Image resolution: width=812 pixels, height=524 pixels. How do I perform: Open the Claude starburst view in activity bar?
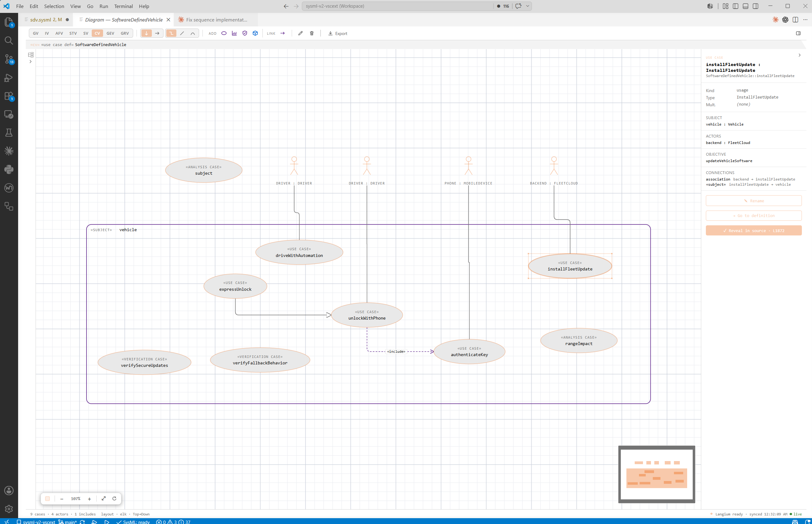point(9,151)
